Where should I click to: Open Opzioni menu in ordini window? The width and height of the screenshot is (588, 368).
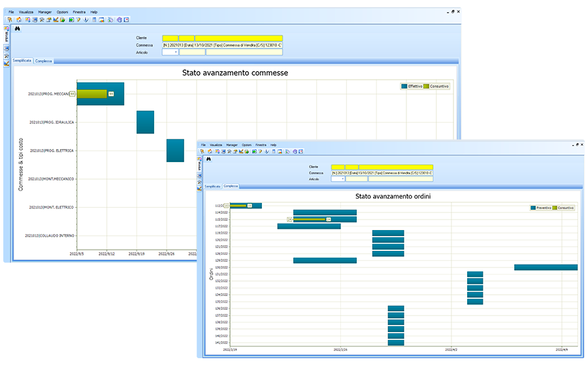(x=246, y=145)
